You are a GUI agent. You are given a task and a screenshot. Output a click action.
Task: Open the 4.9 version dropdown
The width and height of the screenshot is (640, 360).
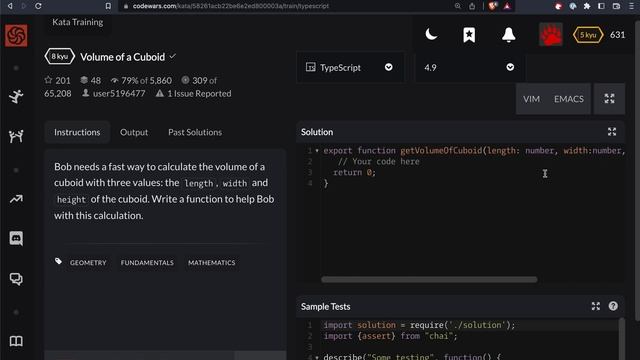point(469,67)
